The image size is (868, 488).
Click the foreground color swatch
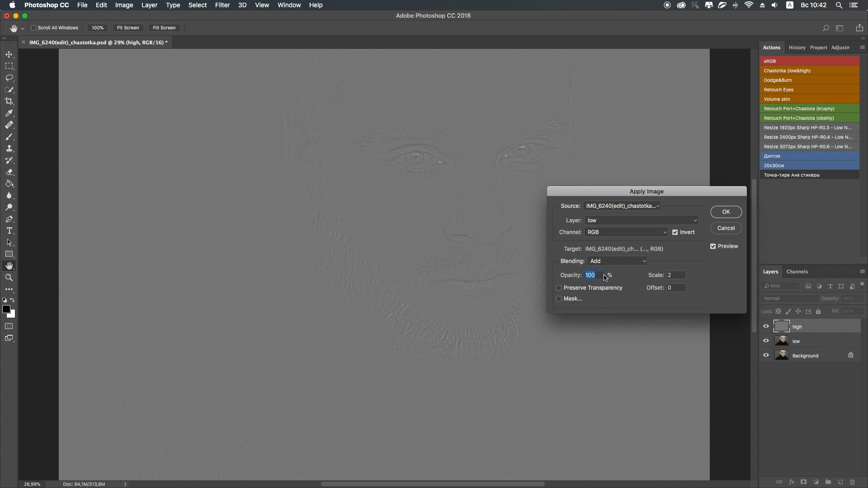pyautogui.click(x=6, y=309)
